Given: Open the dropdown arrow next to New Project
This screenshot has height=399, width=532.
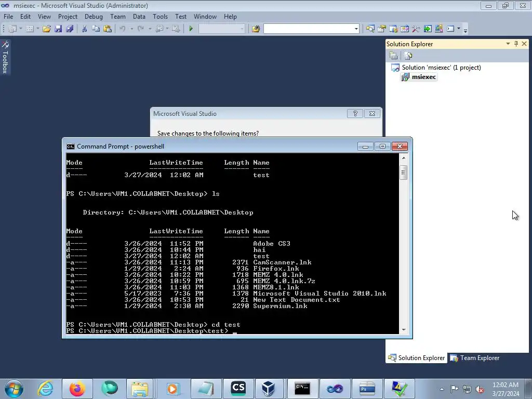Looking at the screenshot, I should point(21,29).
